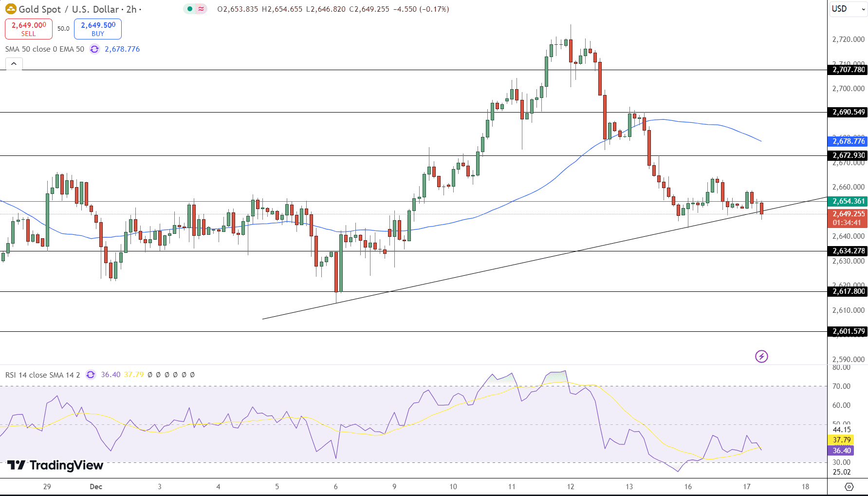
Task: Open the 2h interval selector
Action: click(131, 9)
